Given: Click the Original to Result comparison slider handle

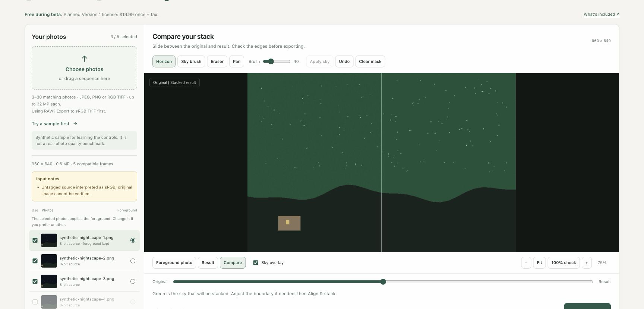Looking at the screenshot, I should tap(383, 282).
